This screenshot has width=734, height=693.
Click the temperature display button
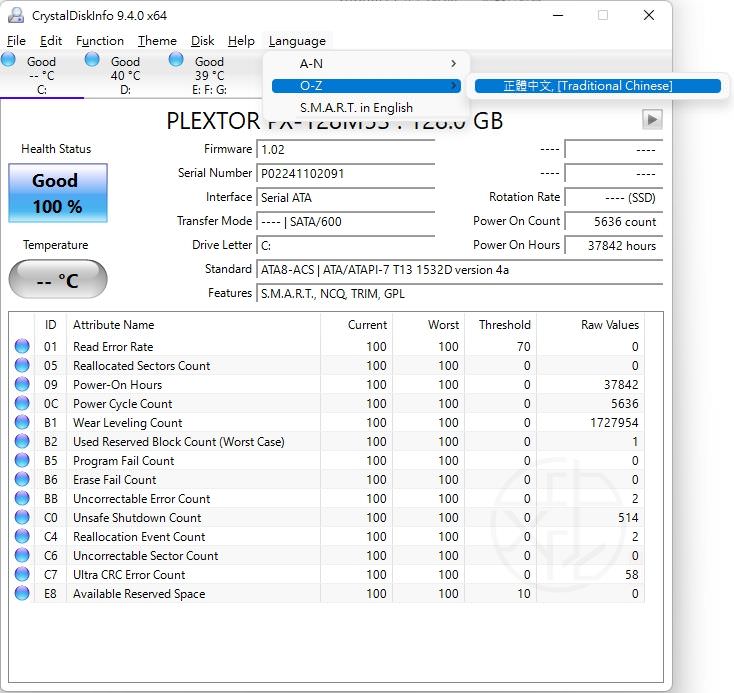click(57, 281)
